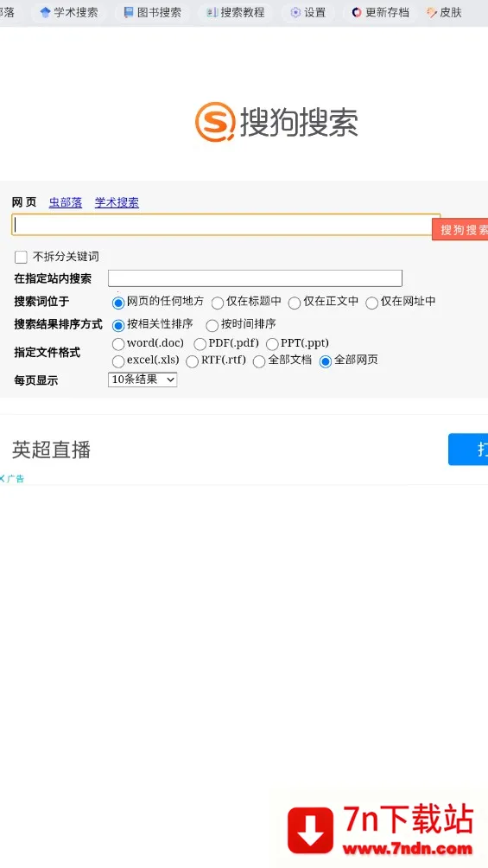488x868 pixels.
Task: Click the 英超直播 ad title
Action: 52,450
